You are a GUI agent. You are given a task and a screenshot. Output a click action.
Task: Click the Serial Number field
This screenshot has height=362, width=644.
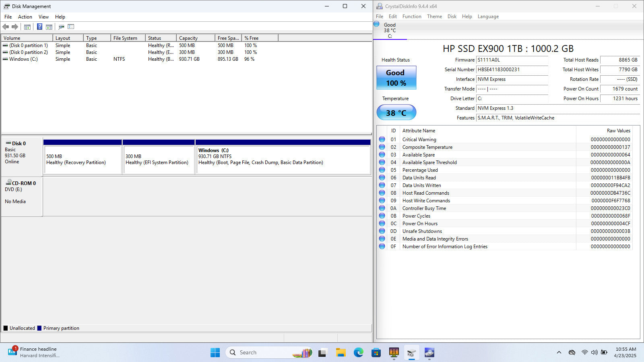click(512, 70)
